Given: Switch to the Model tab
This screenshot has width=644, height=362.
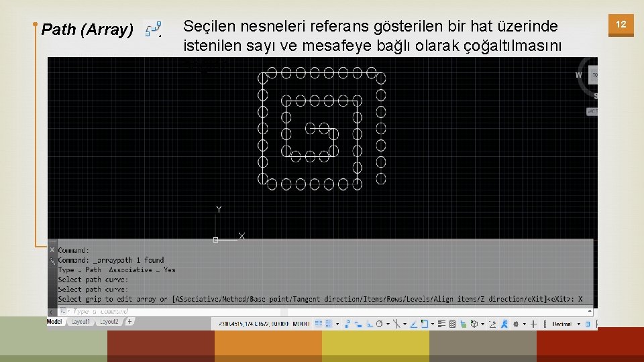Looking at the screenshot, I should pyautogui.click(x=54, y=322).
